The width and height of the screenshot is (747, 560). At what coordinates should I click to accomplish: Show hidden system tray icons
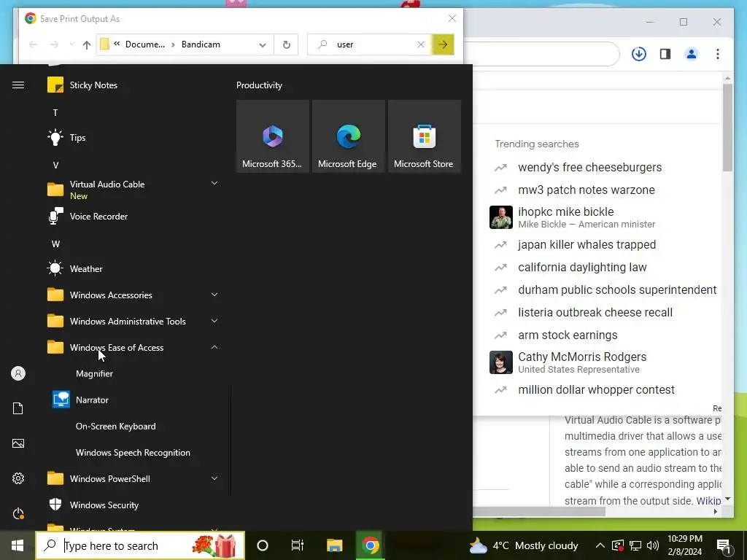600,545
